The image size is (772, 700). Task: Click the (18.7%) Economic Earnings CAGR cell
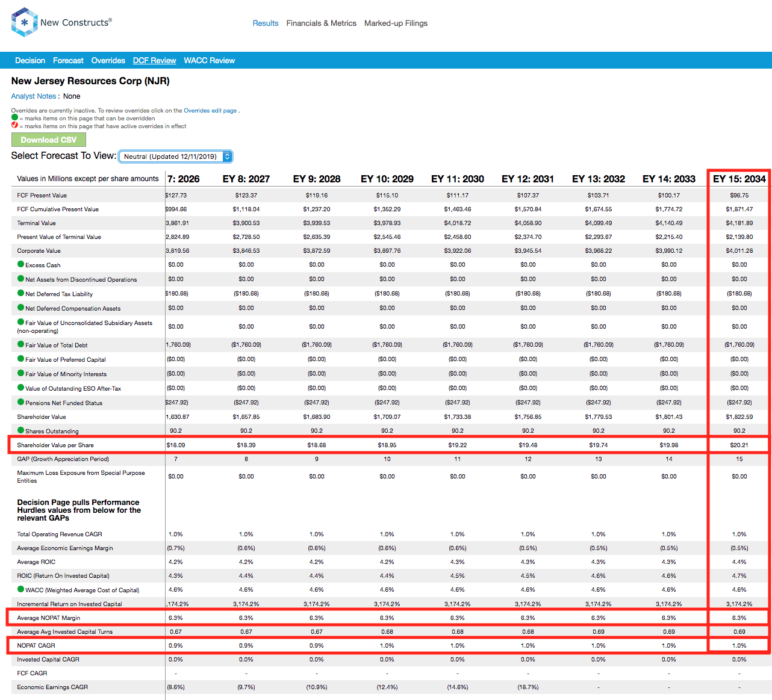click(x=528, y=687)
